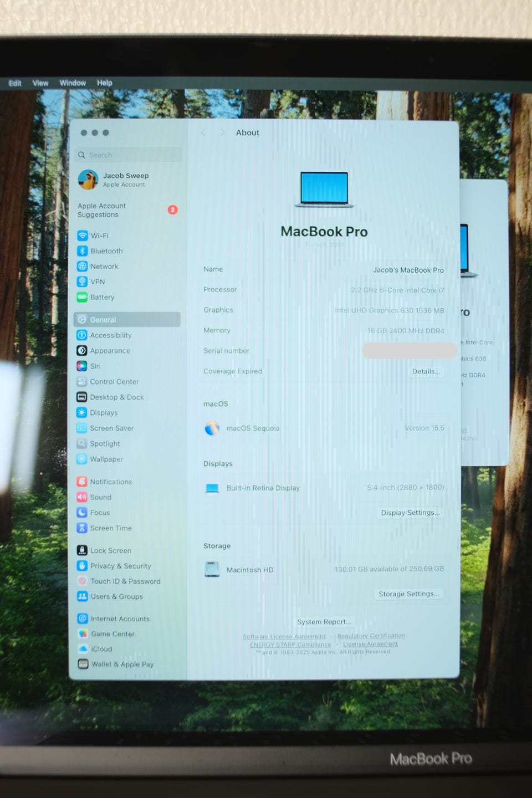Go back with the left chevron
This screenshot has height=798, width=532.
click(203, 132)
